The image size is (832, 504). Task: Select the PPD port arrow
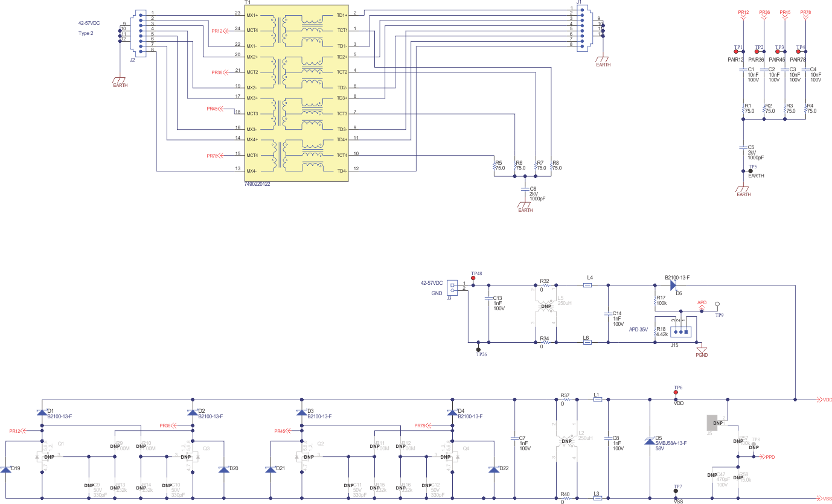[x=762, y=456]
